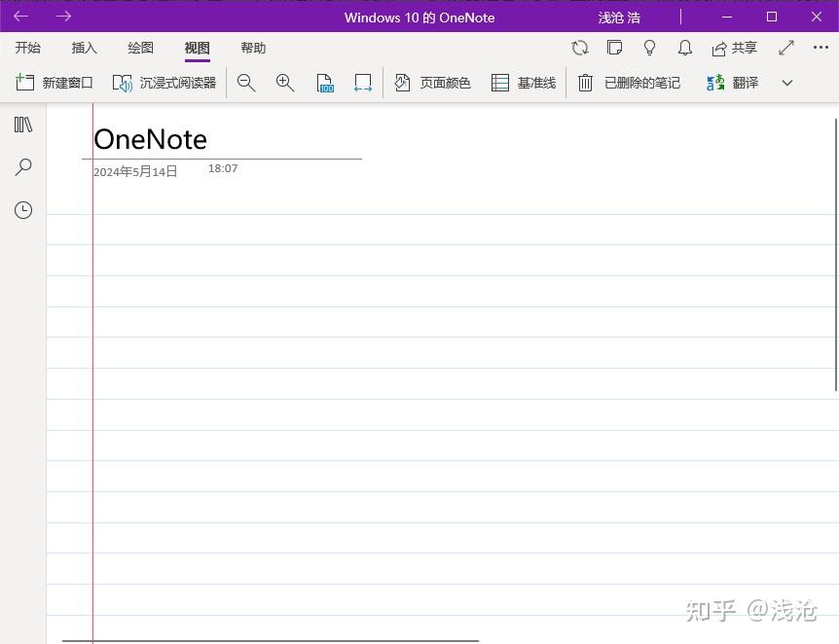Click the zoom out magnifier
Viewport: 839px width, 644px height.
[246, 83]
